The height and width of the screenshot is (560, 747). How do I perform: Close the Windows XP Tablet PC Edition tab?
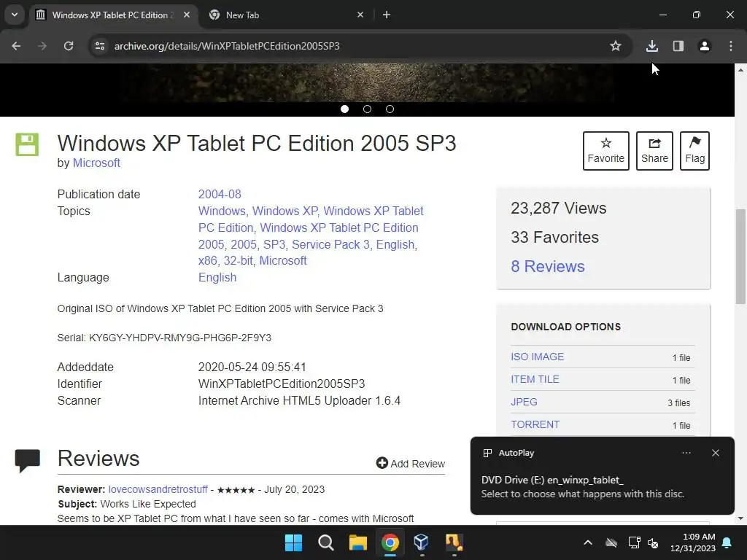[x=187, y=15]
